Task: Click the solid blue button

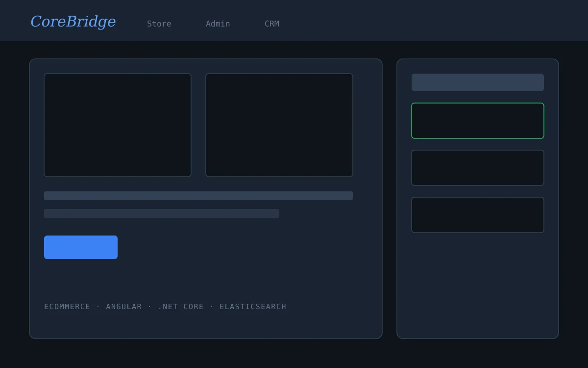Action: [x=81, y=247]
